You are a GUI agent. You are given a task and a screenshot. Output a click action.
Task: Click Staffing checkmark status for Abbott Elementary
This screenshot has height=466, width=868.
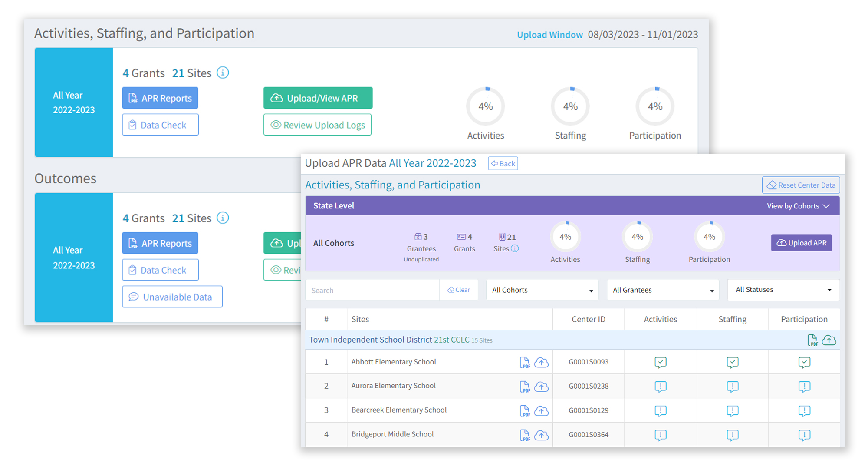point(732,362)
